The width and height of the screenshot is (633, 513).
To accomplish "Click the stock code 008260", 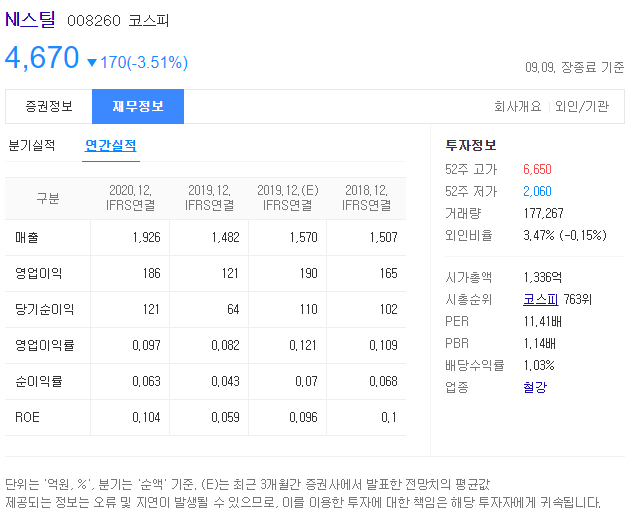I will click(94, 21).
